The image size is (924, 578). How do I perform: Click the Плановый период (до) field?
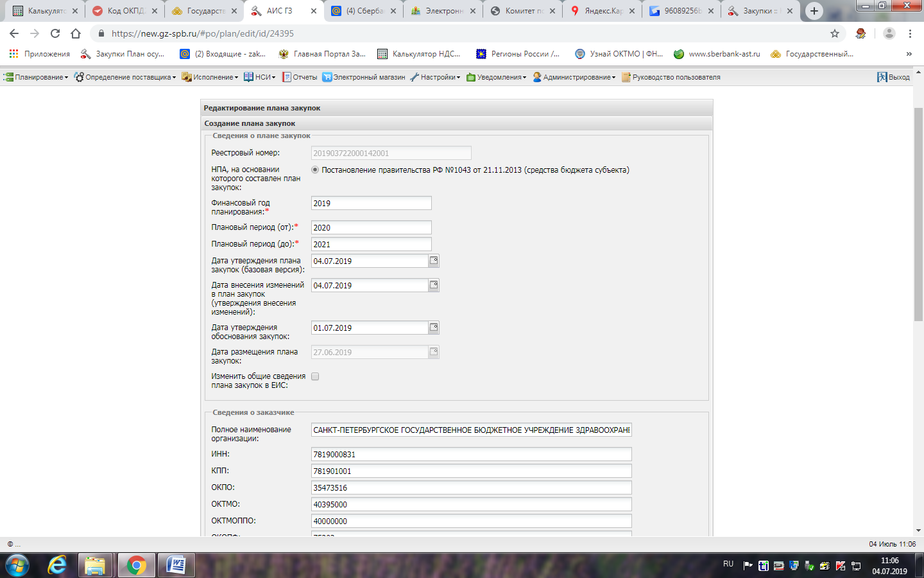(x=372, y=244)
